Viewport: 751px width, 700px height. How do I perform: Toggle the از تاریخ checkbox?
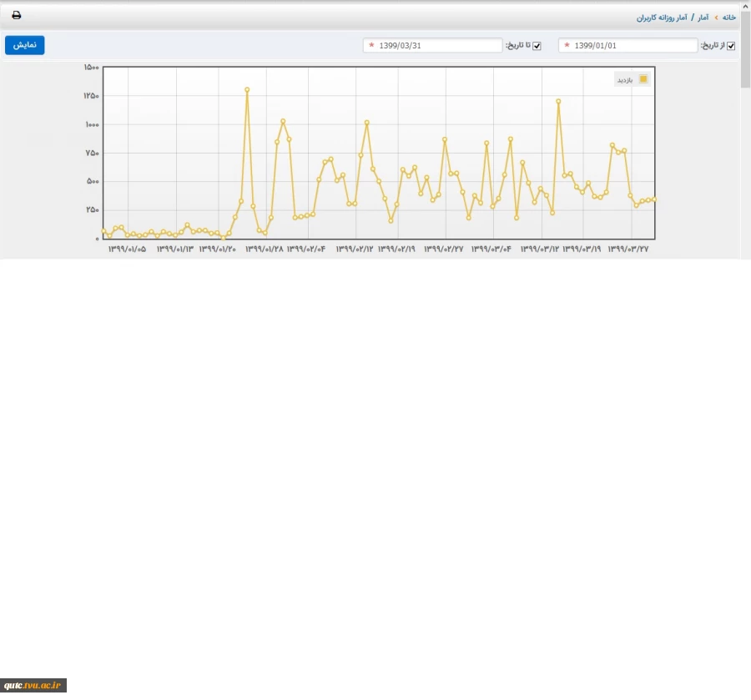(x=731, y=46)
